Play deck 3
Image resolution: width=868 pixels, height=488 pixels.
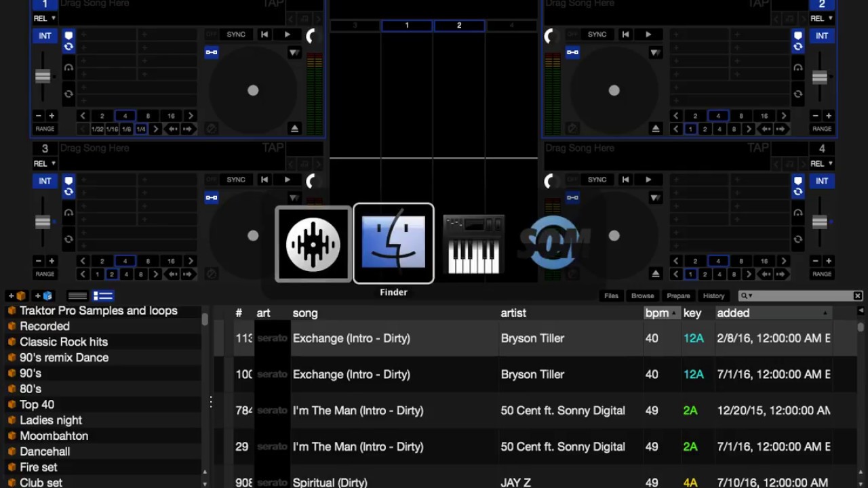[x=288, y=180]
